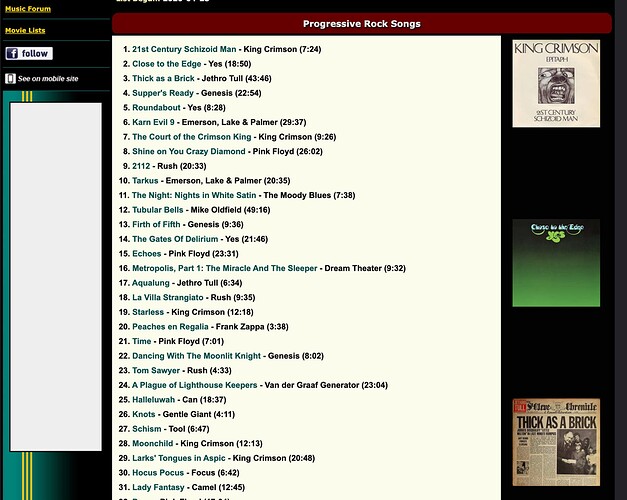Image resolution: width=627 pixels, height=500 pixels.
Task: Click The Moody Blues (7:38) text
Action: tap(309, 195)
